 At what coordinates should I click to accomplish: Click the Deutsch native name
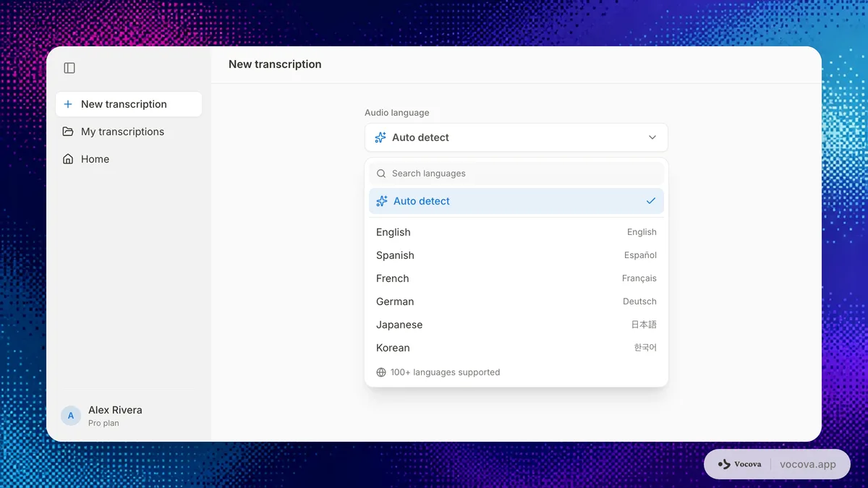(x=639, y=301)
